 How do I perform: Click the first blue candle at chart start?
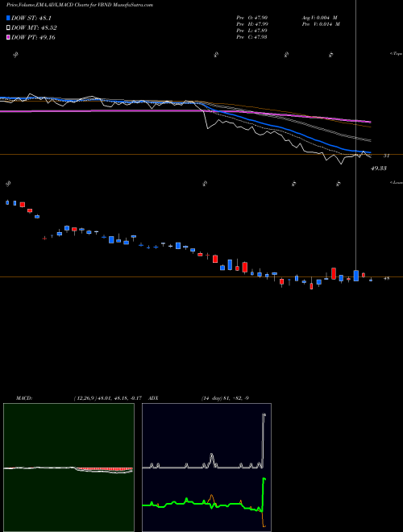[7, 202]
